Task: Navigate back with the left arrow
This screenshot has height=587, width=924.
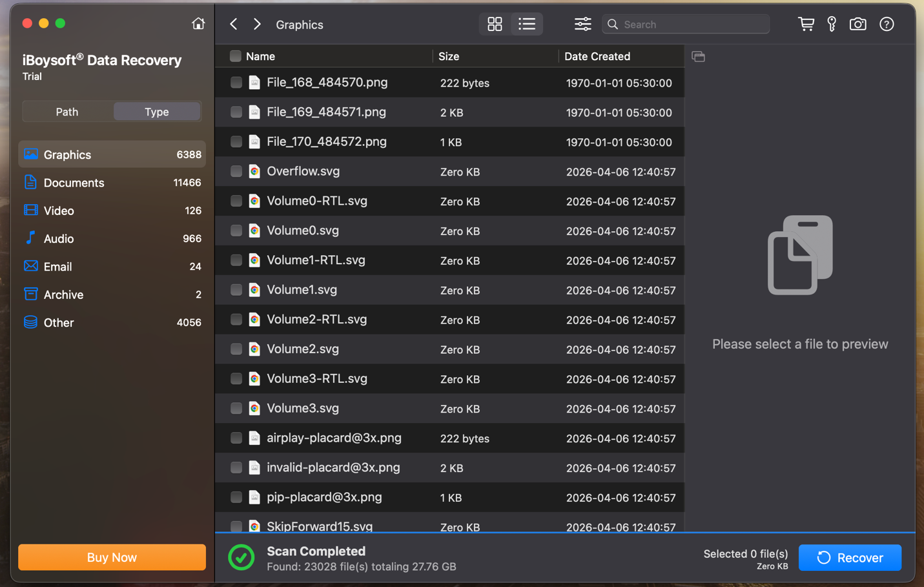Action: click(234, 24)
